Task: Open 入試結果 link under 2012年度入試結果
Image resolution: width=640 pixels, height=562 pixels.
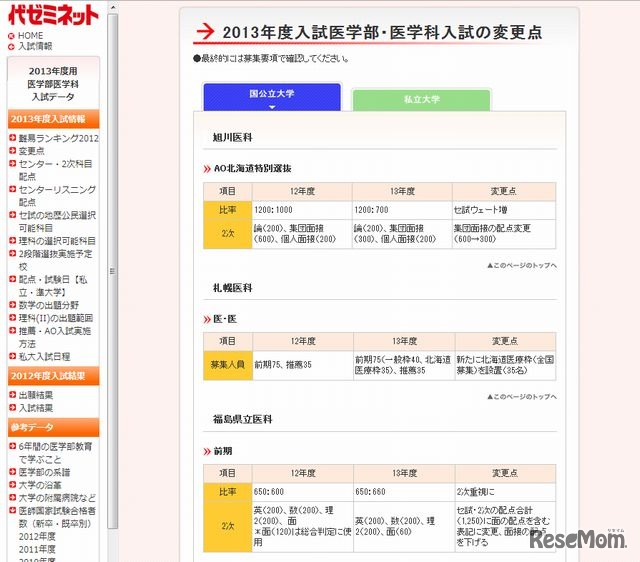Action: click(36, 408)
